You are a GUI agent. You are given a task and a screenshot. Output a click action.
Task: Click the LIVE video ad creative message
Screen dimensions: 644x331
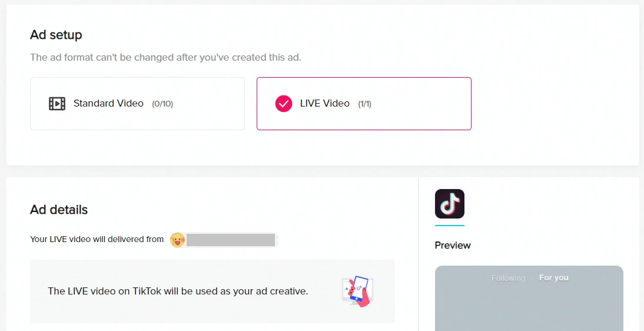(x=178, y=291)
